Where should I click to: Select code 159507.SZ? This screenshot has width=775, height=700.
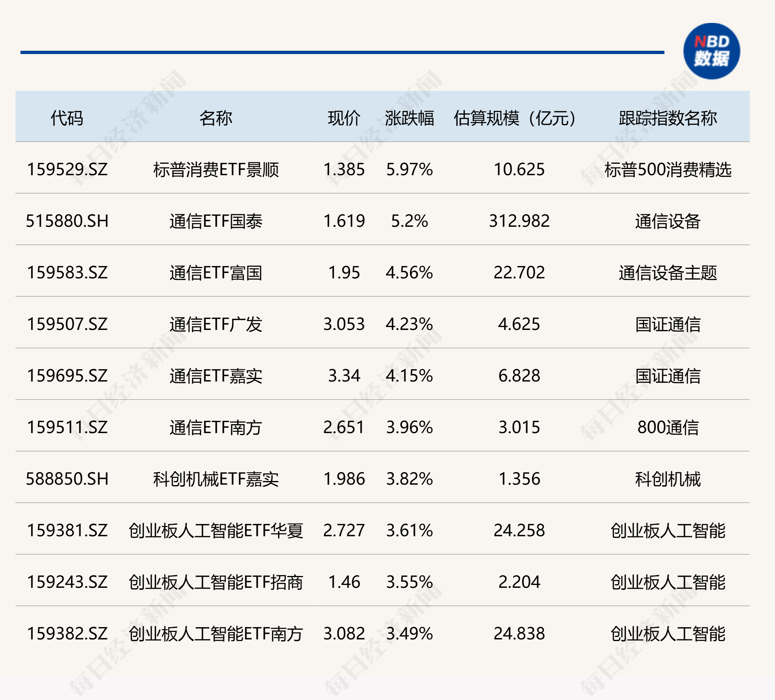pos(67,324)
